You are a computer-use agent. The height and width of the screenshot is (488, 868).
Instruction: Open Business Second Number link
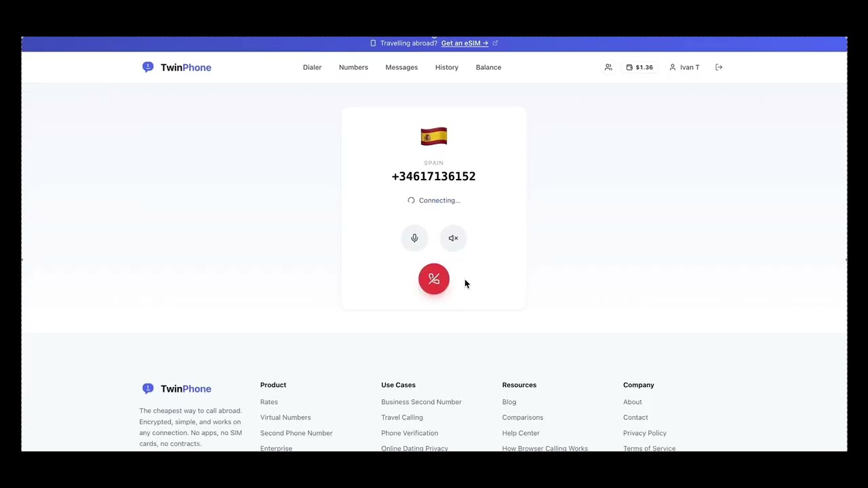pos(421,402)
